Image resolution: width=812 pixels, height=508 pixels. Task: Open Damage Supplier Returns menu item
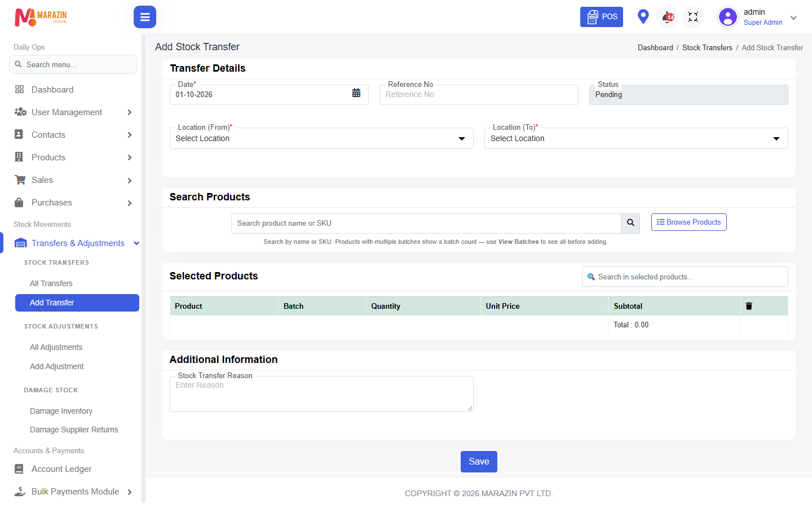74,430
